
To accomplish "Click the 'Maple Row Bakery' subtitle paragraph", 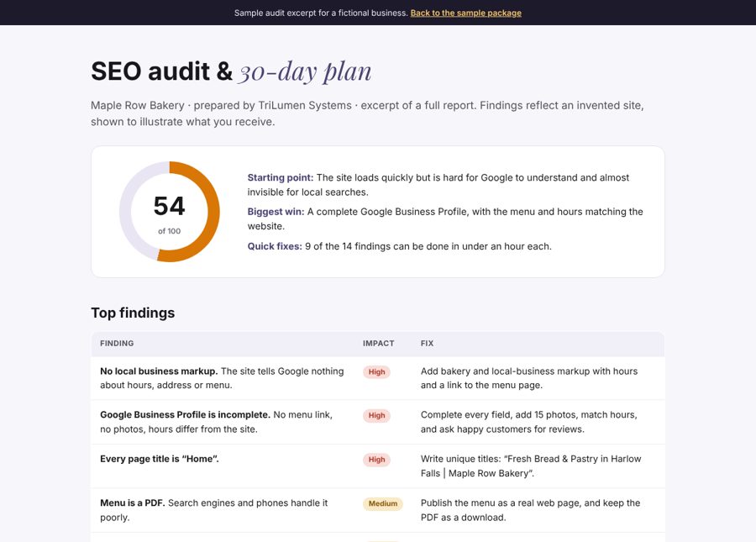I will point(367,113).
